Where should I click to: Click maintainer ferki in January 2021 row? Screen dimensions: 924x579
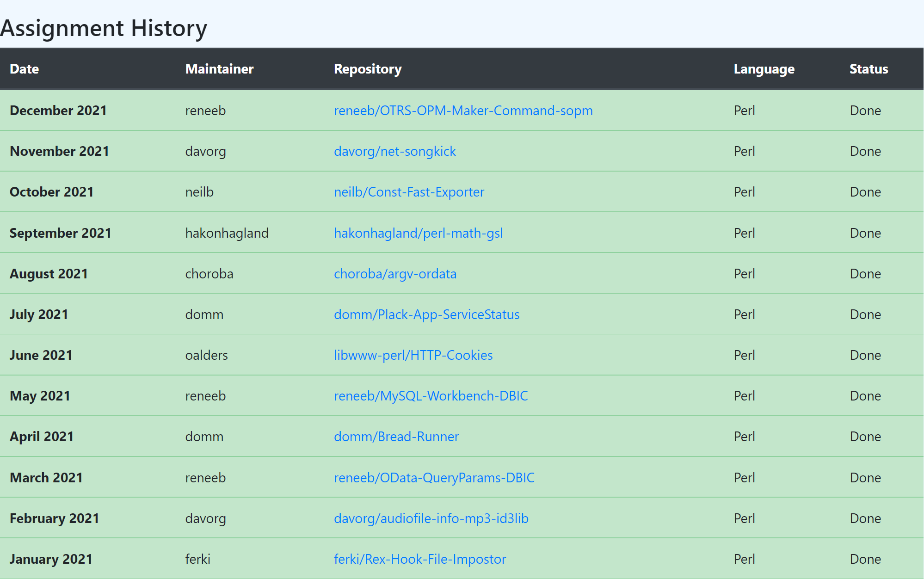coord(197,559)
